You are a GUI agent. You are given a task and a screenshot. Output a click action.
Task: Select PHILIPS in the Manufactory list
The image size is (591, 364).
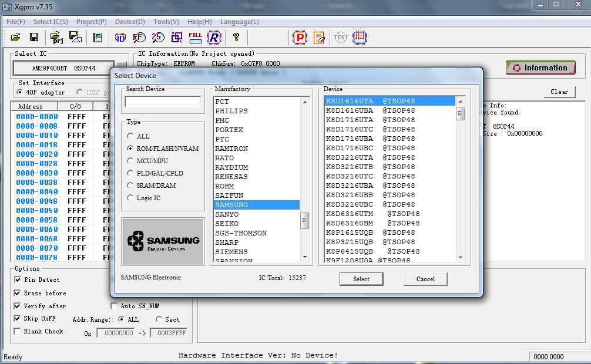pyautogui.click(x=257, y=111)
